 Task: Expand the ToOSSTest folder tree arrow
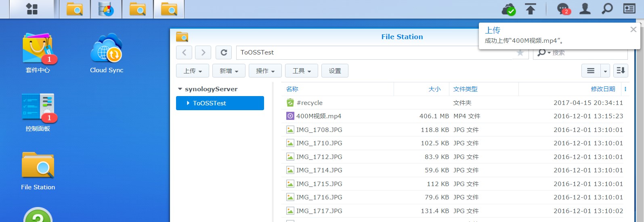pos(188,103)
